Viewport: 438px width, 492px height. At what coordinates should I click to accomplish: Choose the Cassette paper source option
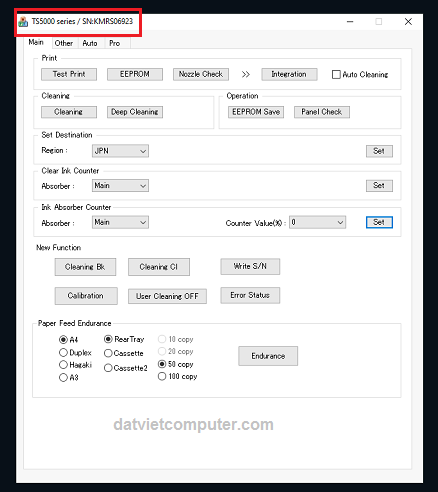pos(108,353)
